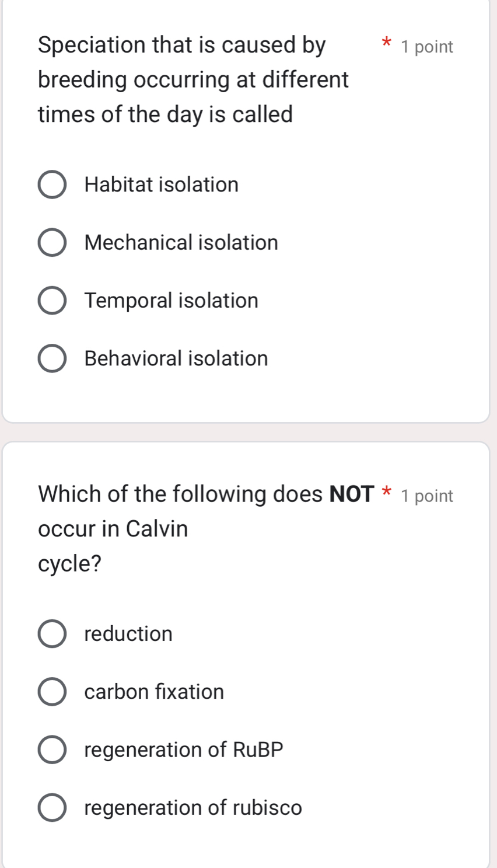The width and height of the screenshot is (497, 868).
Task: Click the Habitat isolation answer label
Action: (161, 184)
